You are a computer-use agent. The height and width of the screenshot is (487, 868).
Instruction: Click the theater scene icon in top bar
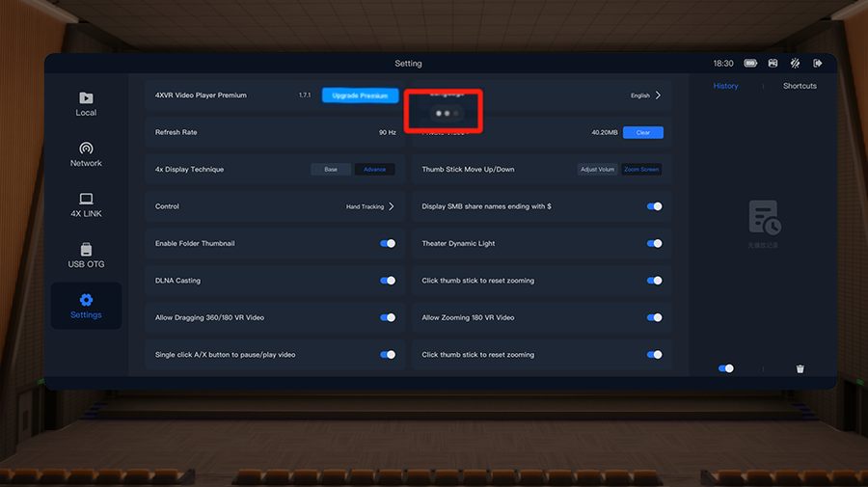(773, 63)
